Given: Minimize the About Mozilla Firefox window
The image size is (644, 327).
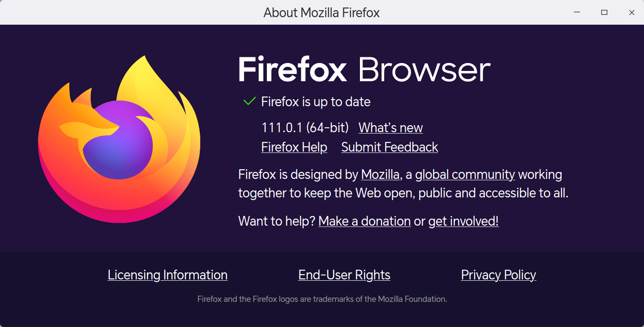Looking at the screenshot, I should coord(577,12).
